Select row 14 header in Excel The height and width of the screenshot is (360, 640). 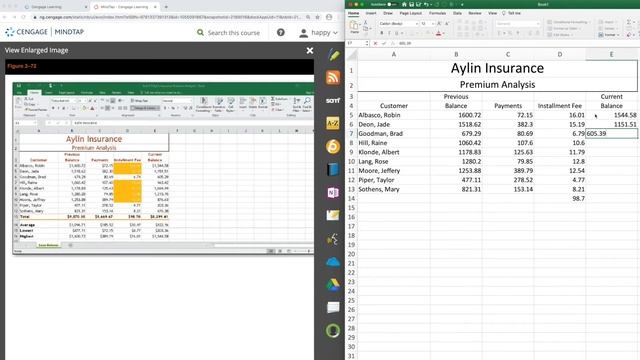351,198
